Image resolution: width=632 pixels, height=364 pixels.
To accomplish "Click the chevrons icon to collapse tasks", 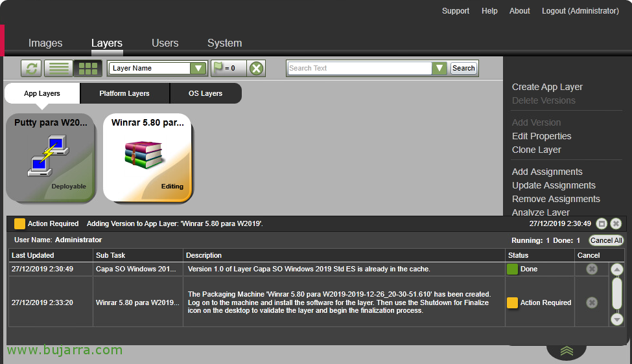I will coord(567,351).
